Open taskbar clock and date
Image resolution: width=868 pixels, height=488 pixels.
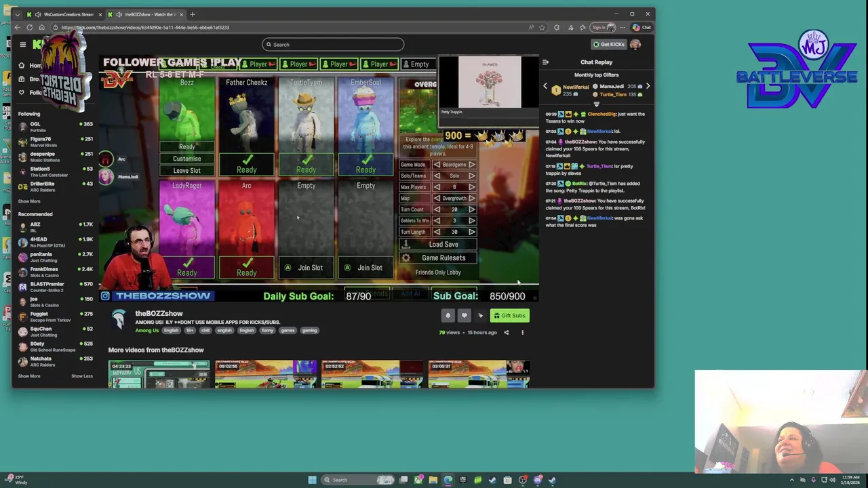(849, 480)
